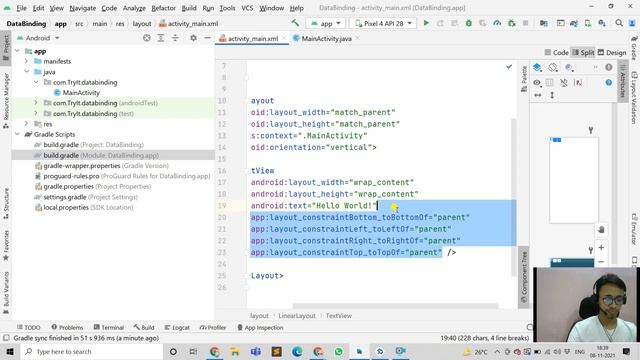This screenshot has width=640, height=360.
Task: Collapse all in Project panel
Action: pyautogui.click(x=175, y=38)
